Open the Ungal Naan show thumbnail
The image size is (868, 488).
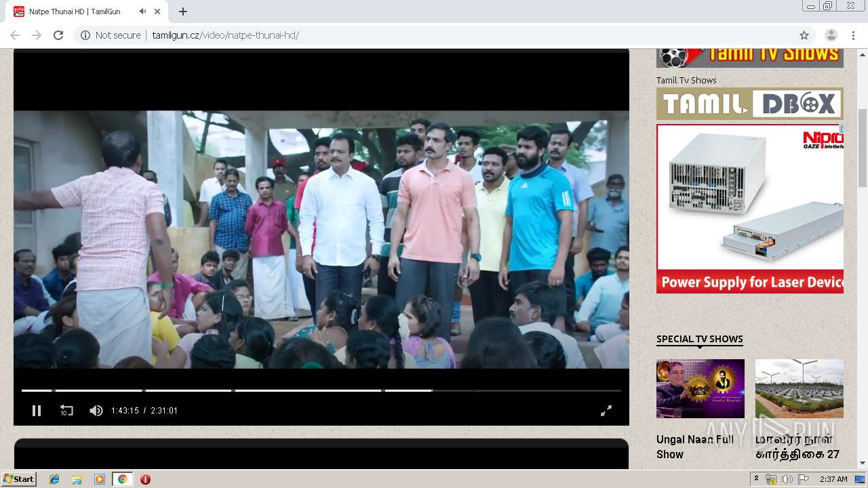click(x=701, y=388)
